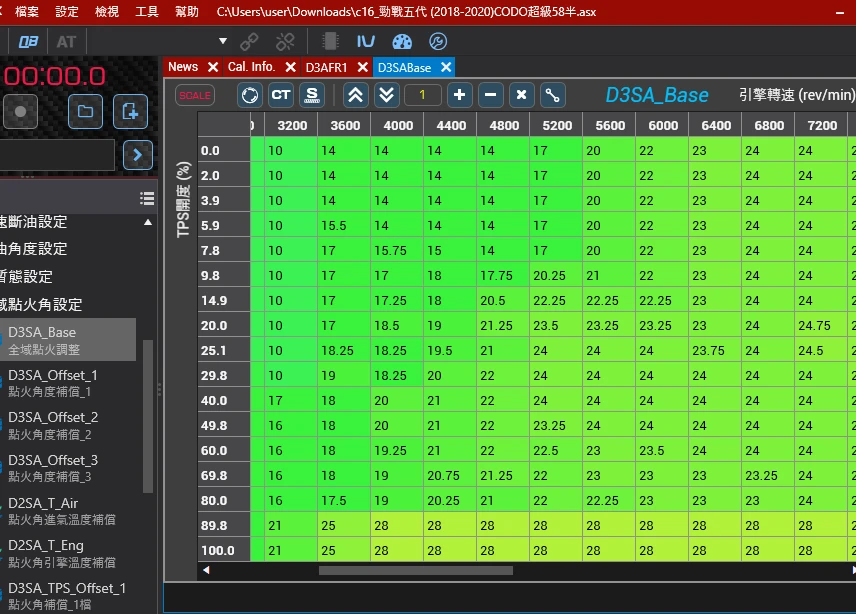Open the 幫助 menu
The height and width of the screenshot is (614, 856).
pyautogui.click(x=187, y=11)
